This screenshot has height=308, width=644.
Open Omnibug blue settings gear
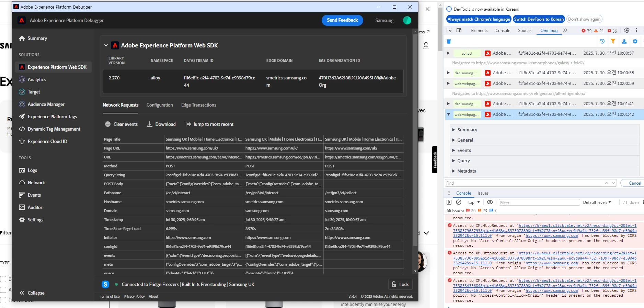pos(635,41)
